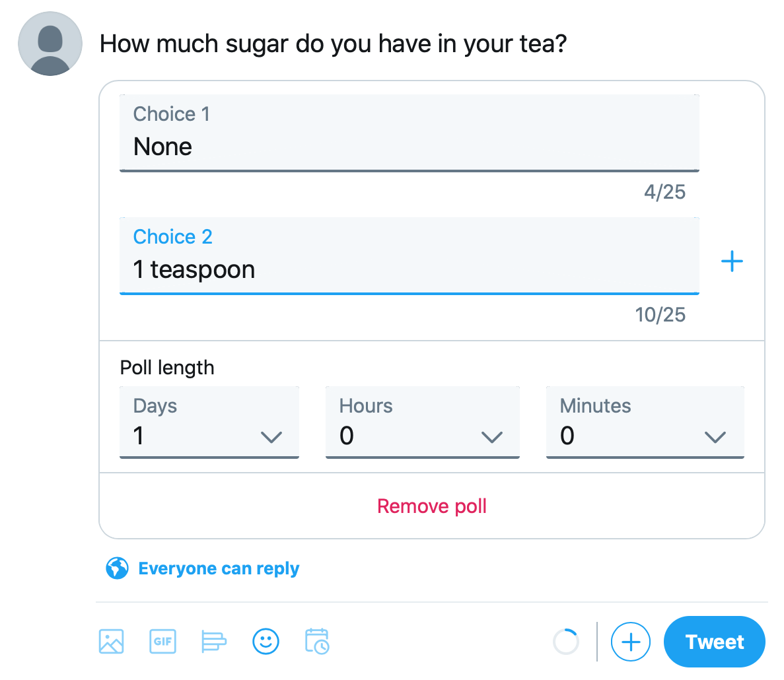The width and height of the screenshot is (784, 680).
Task: Focus the Choice 2 teaspoon field
Action: (x=409, y=255)
